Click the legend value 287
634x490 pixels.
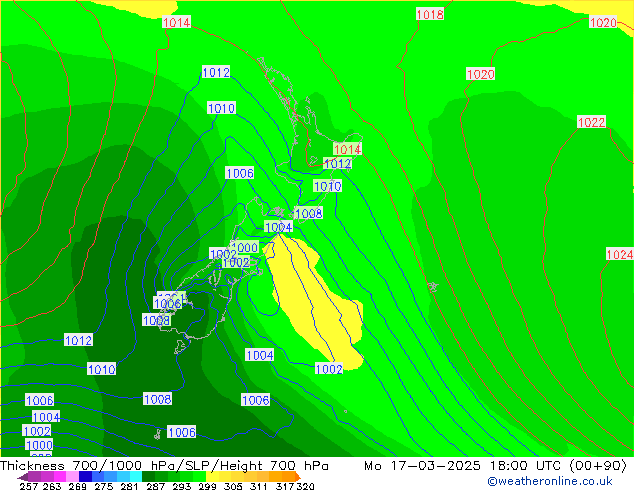[x=155, y=486]
